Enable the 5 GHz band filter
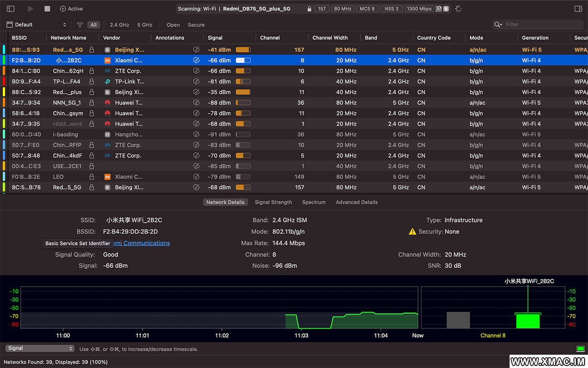 [x=145, y=25]
